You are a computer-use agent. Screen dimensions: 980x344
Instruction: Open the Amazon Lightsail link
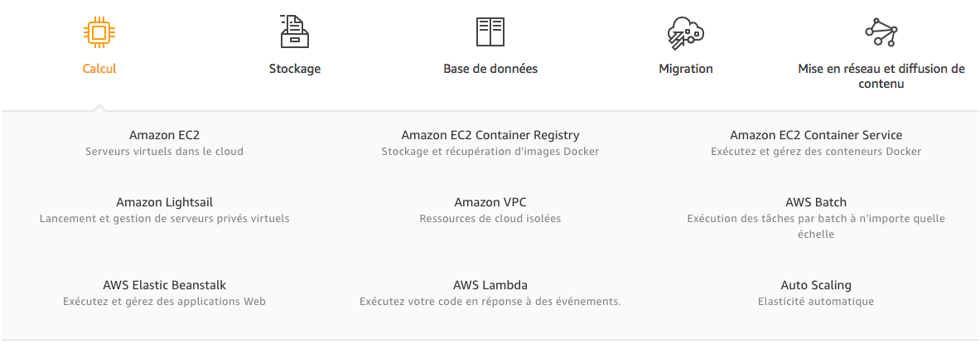(x=164, y=202)
